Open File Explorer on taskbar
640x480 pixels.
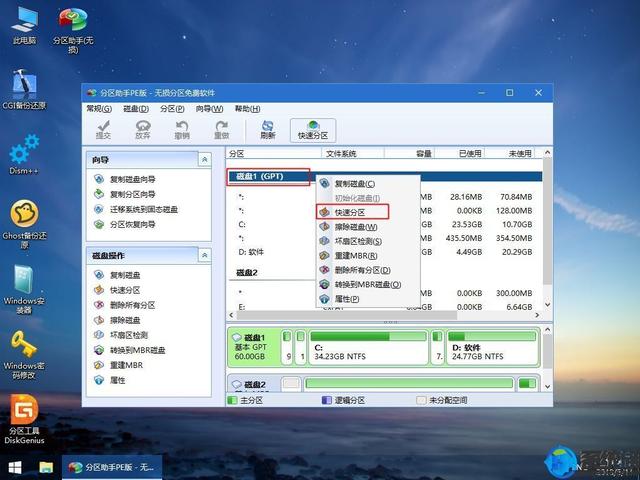click(x=46, y=467)
